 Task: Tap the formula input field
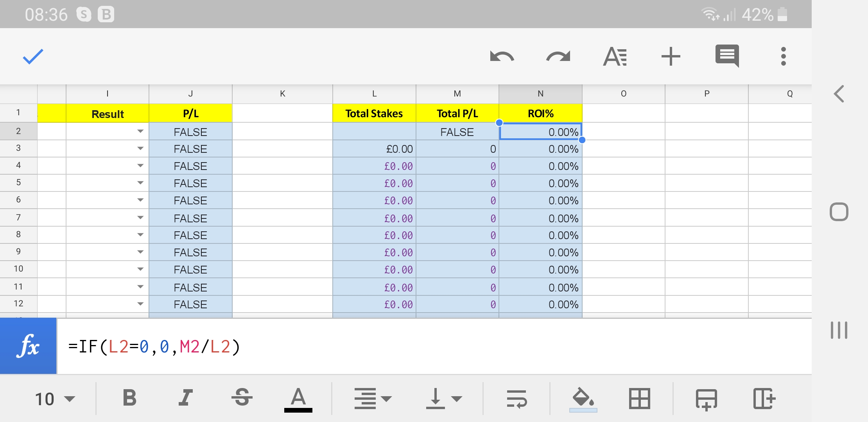(434, 346)
